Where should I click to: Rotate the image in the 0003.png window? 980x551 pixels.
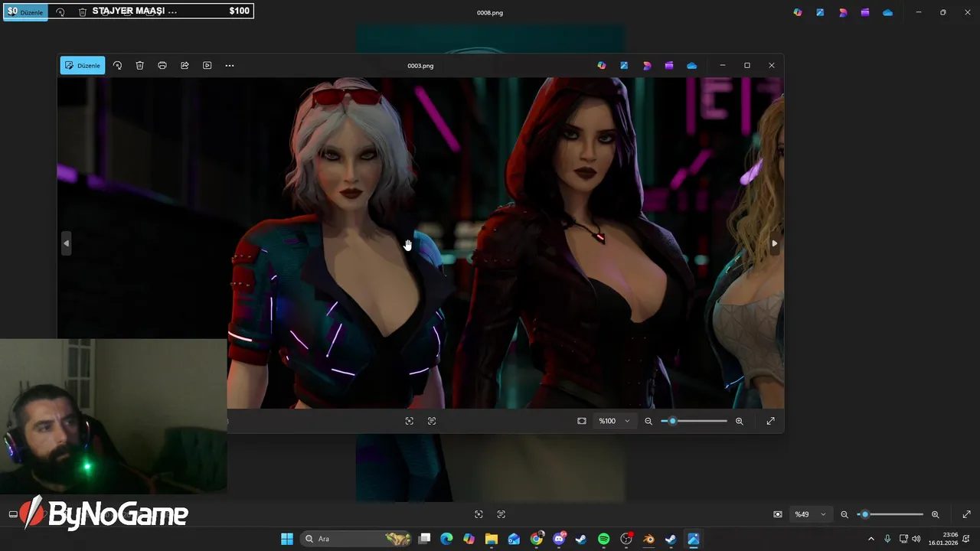click(117, 66)
